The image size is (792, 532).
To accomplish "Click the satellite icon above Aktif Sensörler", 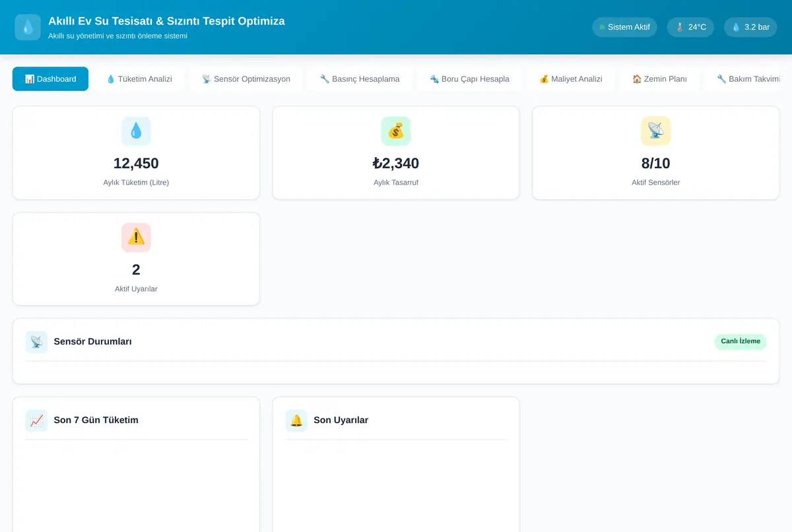I will pyautogui.click(x=656, y=131).
